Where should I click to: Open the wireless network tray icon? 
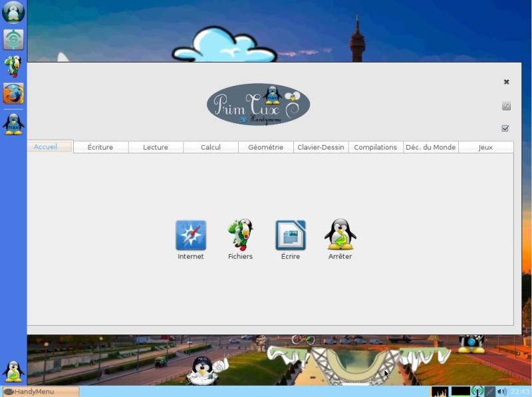pyautogui.click(x=477, y=392)
